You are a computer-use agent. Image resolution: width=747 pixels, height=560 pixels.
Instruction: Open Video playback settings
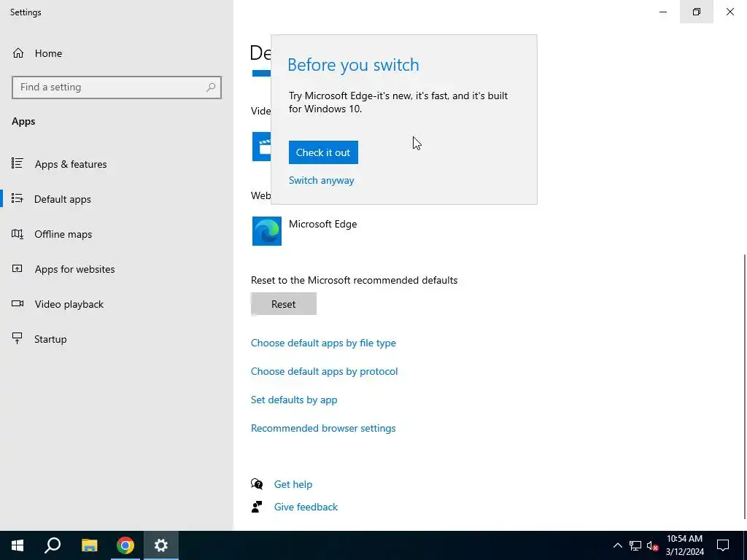[69, 304]
